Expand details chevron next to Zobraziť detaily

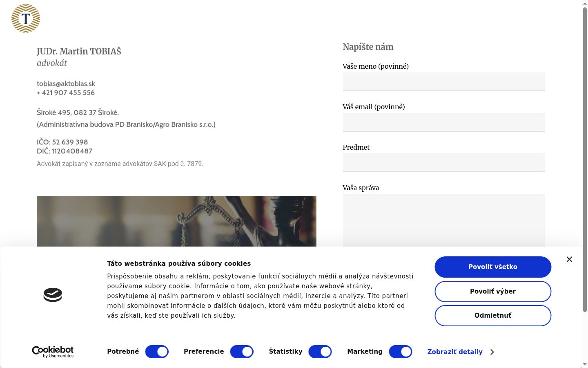click(x=492, y=352)
